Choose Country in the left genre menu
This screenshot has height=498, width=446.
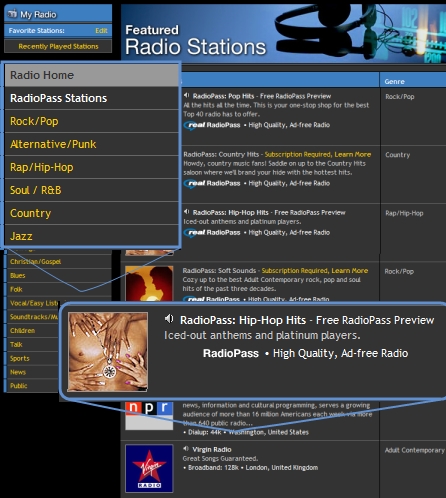92,213
